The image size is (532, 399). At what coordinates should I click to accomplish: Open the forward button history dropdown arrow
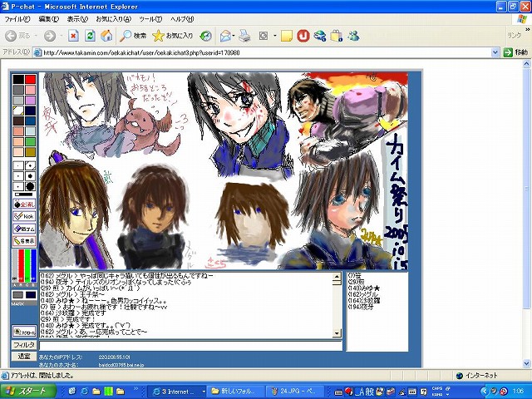click(61, 36)
